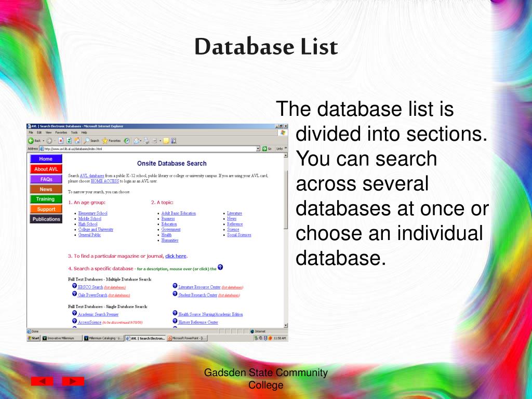The height and width of the screenshot is (399, 532).
Task: Click the blue Home navigation button
Action: [46, 159]
